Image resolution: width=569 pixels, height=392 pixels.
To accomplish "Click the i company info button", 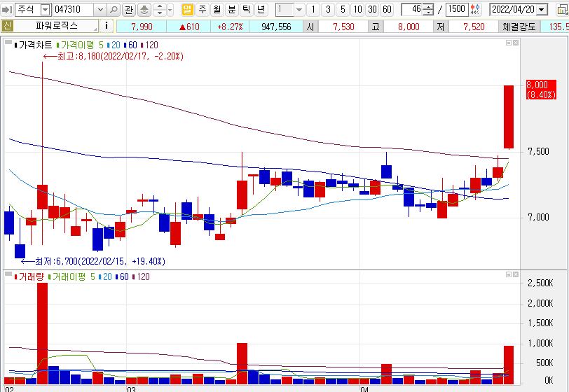I will (x=107, y=26).
